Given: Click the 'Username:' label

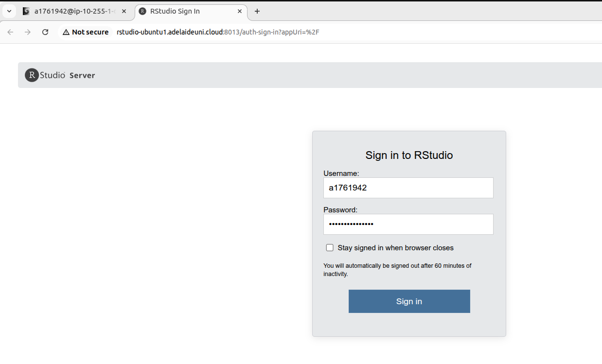Looking at the screenshot, I should coord(341,173).
